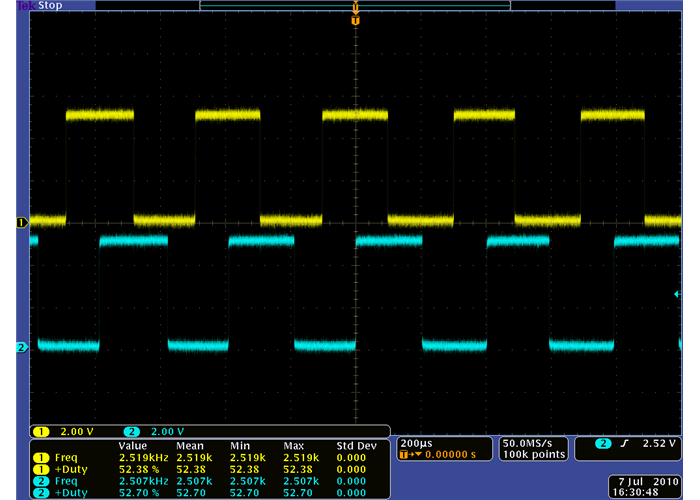
Task: Click the waveform record view bar at top
Action: [355, 6]
